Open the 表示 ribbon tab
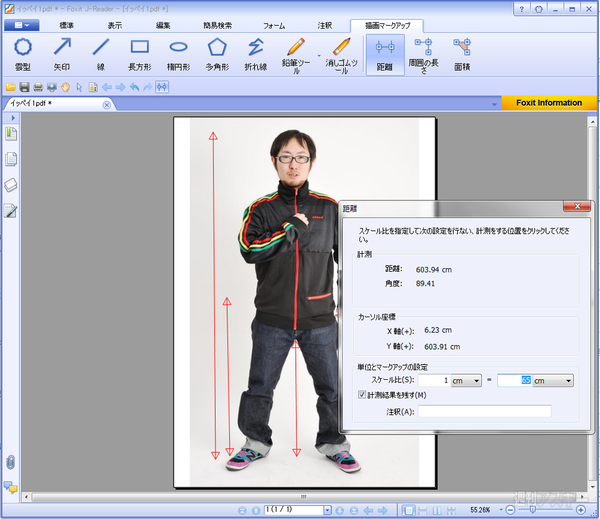Image resolution: width=600 pixels, height=519 pixels. pos(114,26)
